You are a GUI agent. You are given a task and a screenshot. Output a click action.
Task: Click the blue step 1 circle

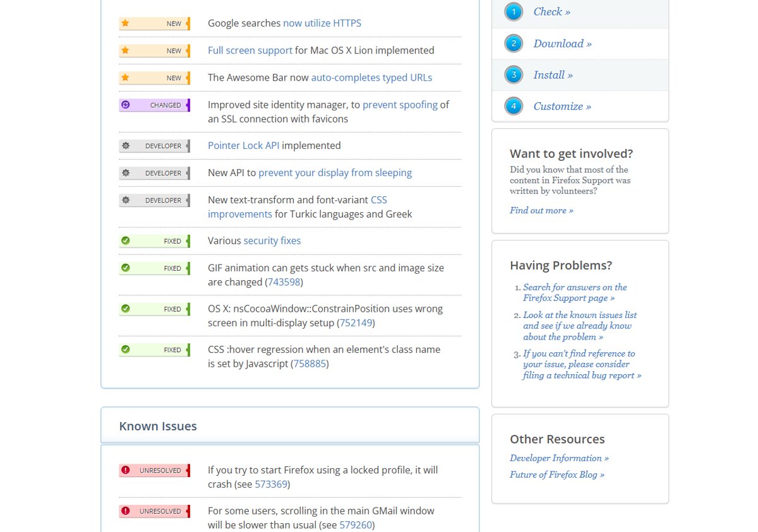click(514, 12)
